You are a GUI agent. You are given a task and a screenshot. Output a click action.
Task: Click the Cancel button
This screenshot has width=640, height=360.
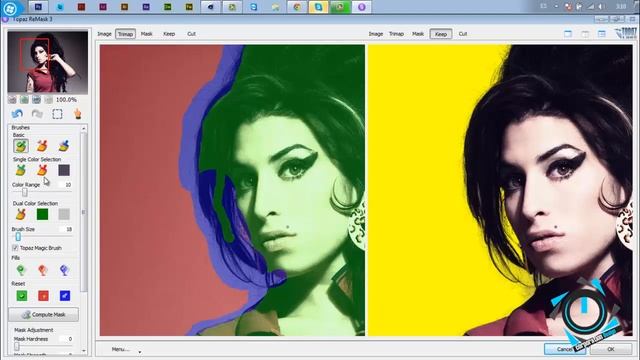[564, 349]
